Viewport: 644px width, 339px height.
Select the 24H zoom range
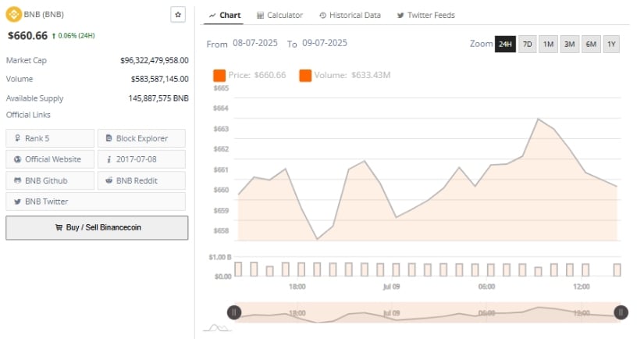pos(505,44)
